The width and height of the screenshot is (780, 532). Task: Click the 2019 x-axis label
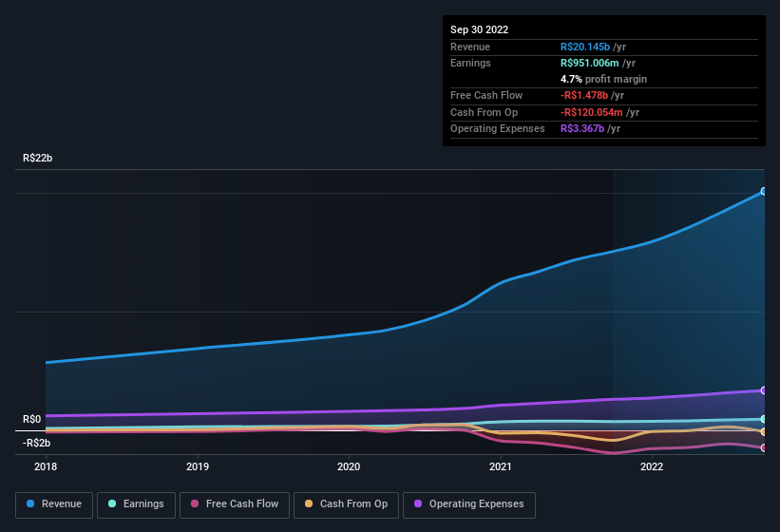tap(198, 466)
